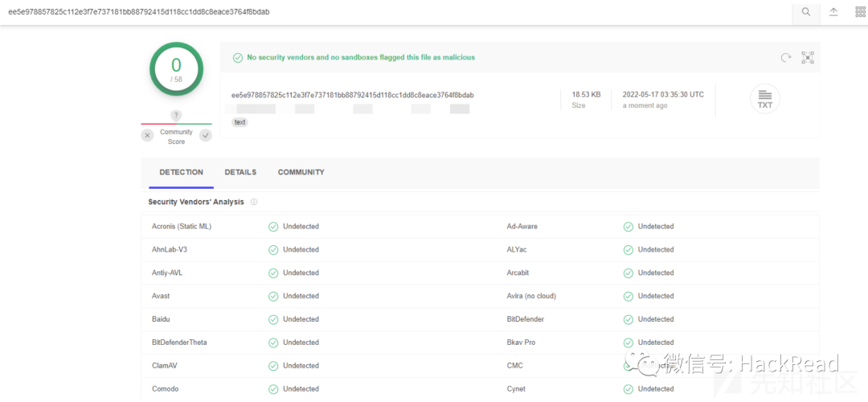Click the Avira (no cloud) vendor name
Viewport: 868px width, 402px height.
tap(531, 296)
